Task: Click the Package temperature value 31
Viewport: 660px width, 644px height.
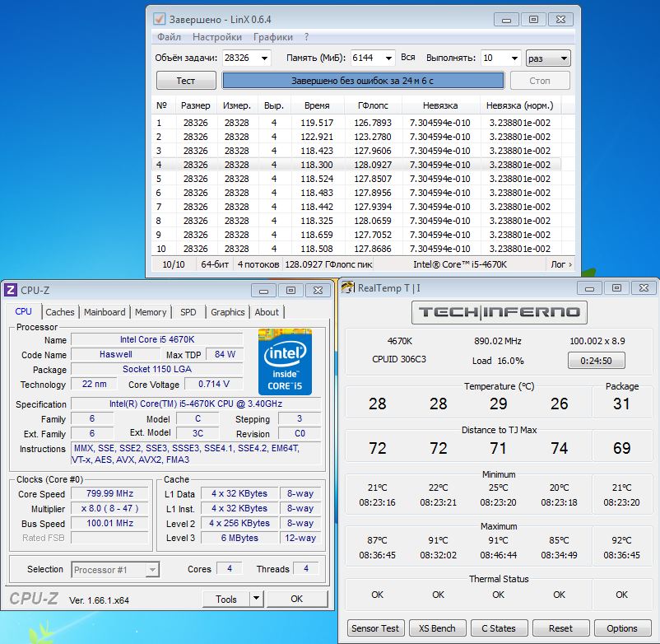Action: [621, 404]
